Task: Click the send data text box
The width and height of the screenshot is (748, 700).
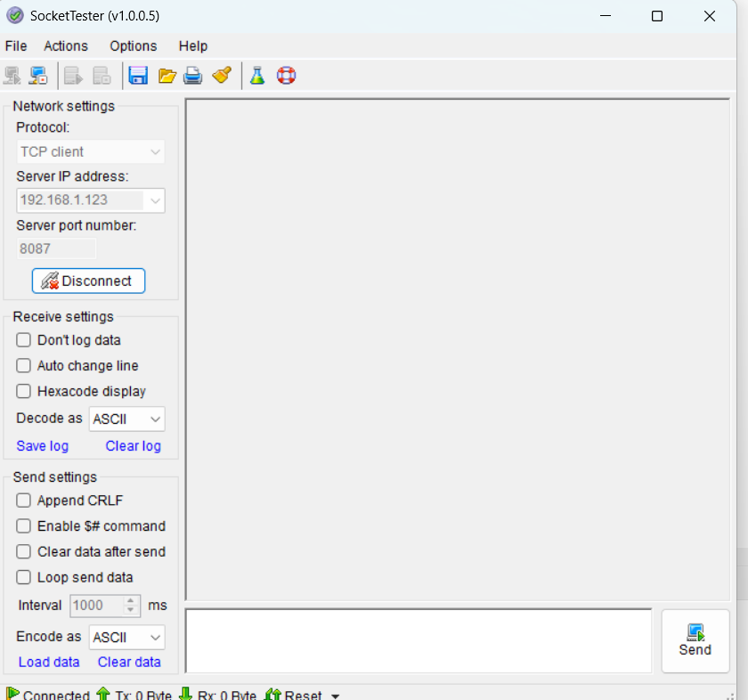Action: tap(419, 641)
